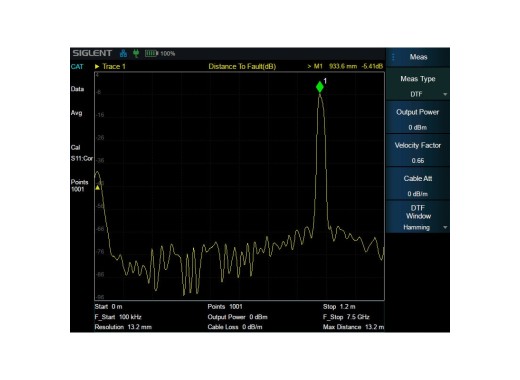520x380 pixels.
Task: Click the Meas menu dots icon
Action: pyautogui.click(x=393, y=57)
